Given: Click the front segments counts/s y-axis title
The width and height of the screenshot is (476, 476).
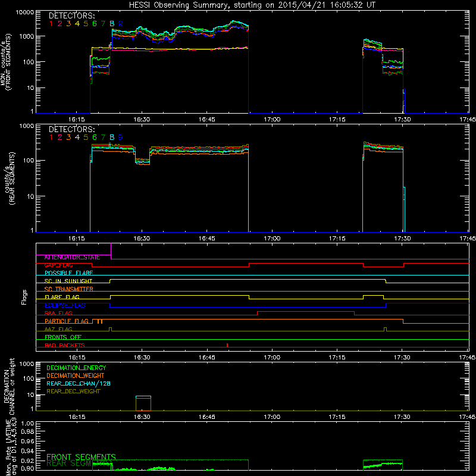Looking at the screenshot, I should [6, 62].
